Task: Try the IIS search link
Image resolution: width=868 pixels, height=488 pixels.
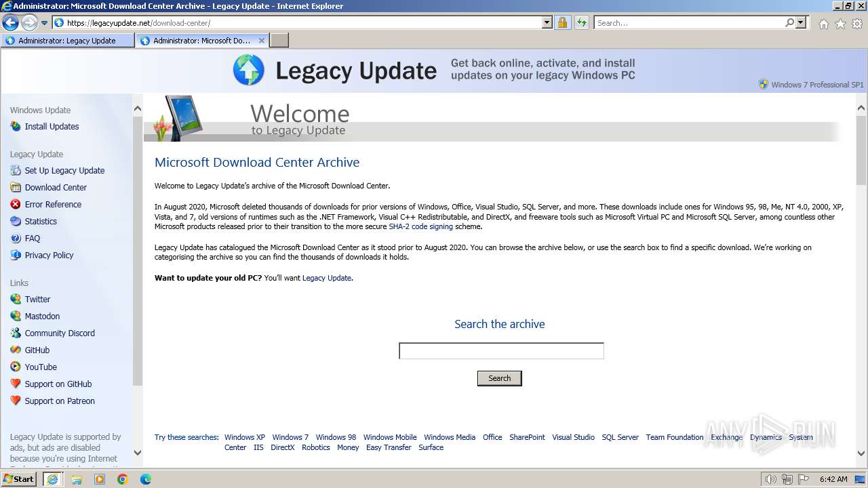Action: click(x=258, y=447)
